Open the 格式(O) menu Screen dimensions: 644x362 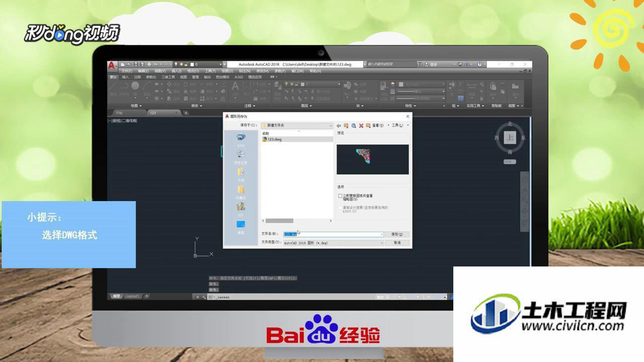coord(193,71)
